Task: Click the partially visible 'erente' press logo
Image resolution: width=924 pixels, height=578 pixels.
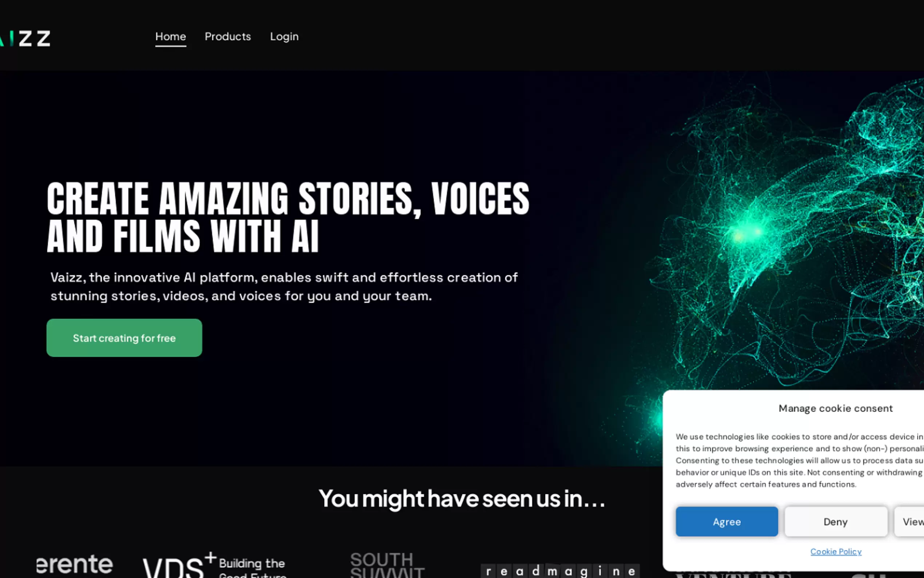Action: [x=75, y=564]
